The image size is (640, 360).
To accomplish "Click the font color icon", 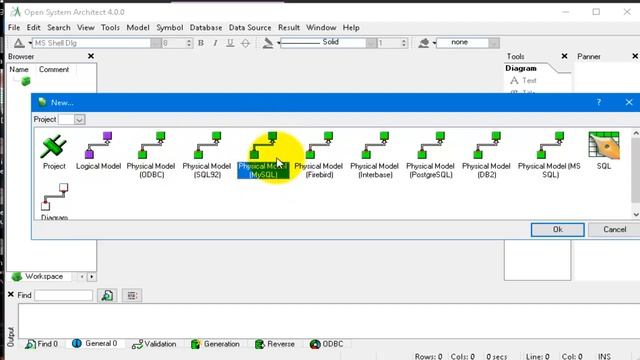I will (x=19, y=43).
